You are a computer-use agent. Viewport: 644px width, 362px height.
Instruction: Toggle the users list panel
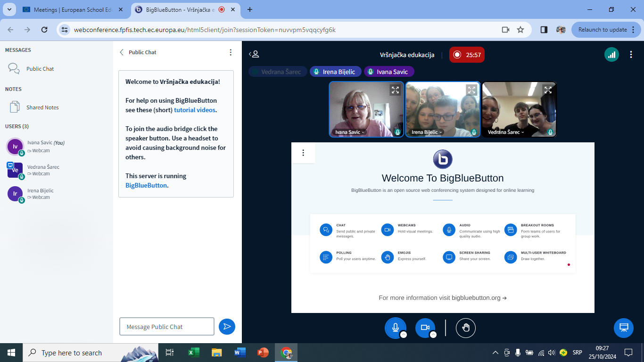(x=255, y=54)
